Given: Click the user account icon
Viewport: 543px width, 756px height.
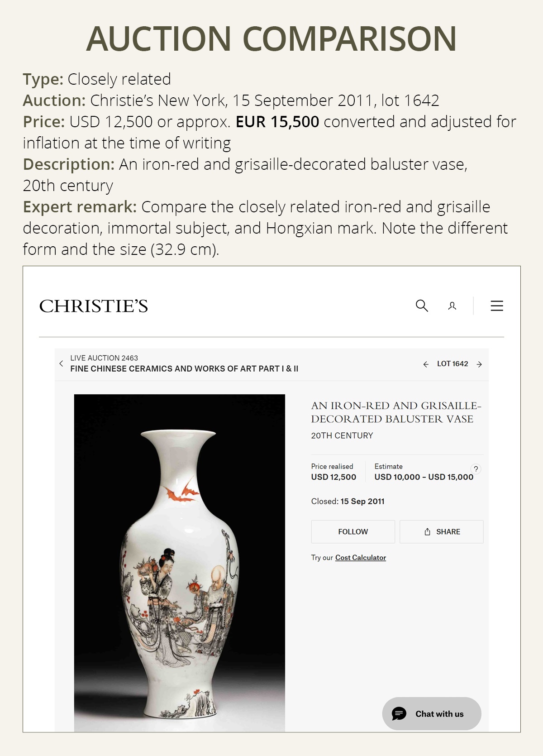Looking at the screenshot, I should (x=452, y=306).
